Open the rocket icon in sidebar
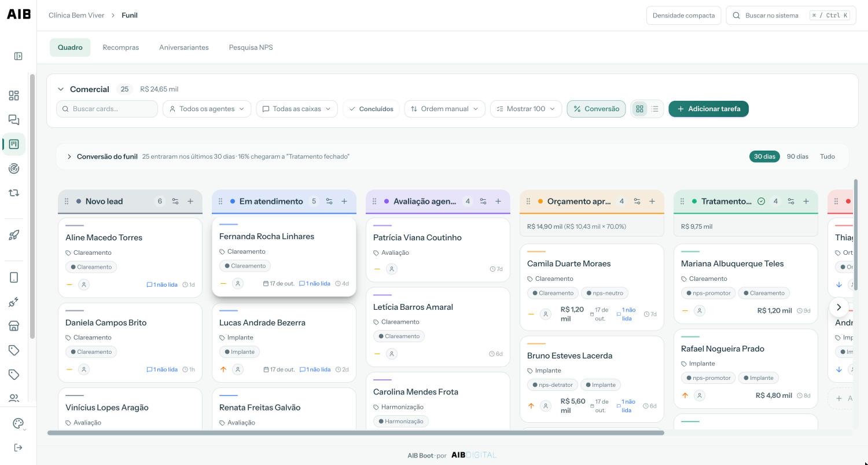Screen dimensions: 868x465 coord(14,235)
